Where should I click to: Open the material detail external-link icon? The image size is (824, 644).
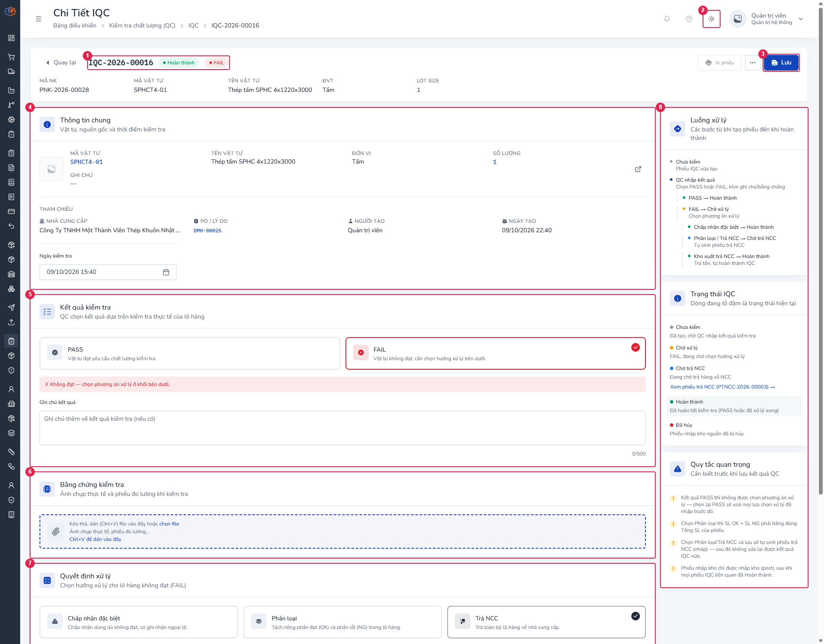[x=638, y=169]
